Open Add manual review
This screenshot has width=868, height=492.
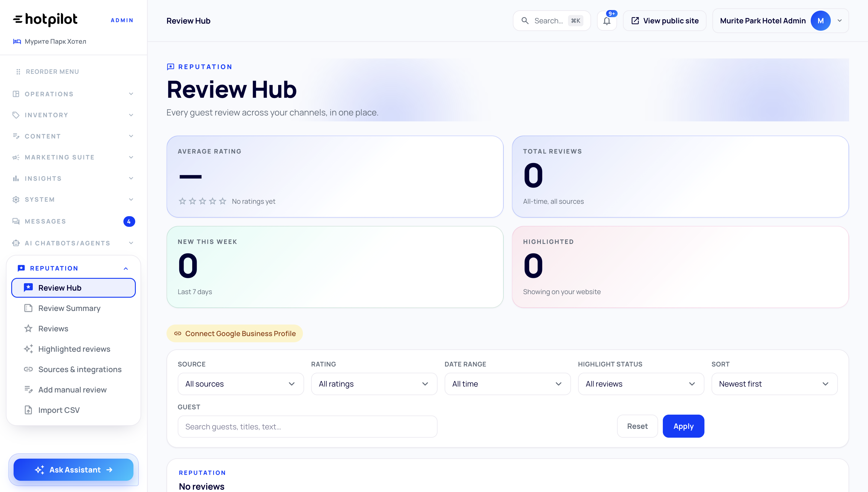[x=73, y=390]
